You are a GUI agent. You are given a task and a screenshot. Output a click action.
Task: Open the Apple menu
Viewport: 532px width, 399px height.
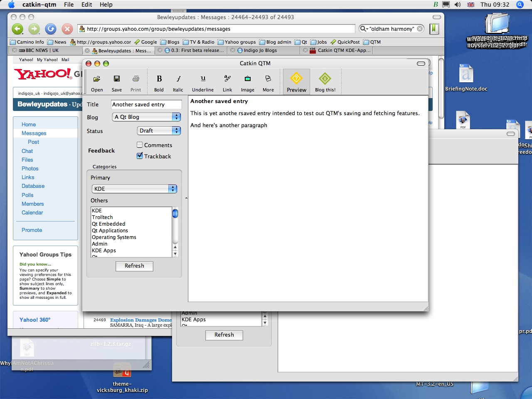pos(11,5)
